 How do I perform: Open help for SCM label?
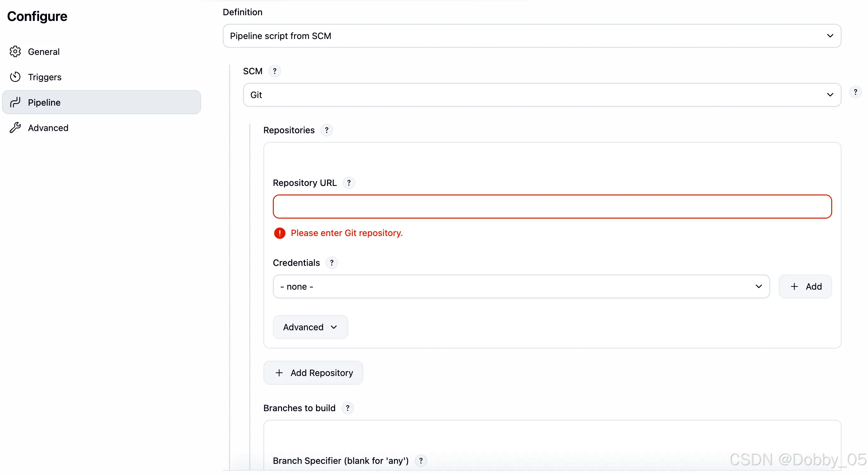coord(275,71)
